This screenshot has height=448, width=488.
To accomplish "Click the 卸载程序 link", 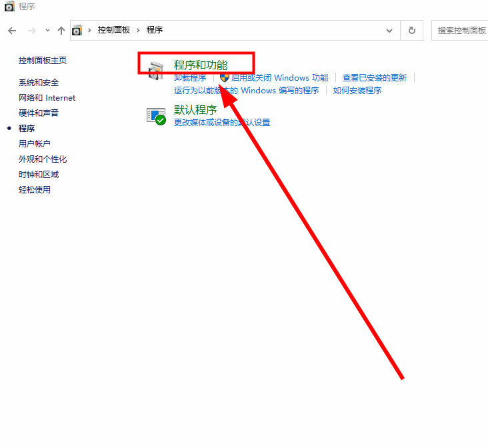I will [x=190, y=78].
